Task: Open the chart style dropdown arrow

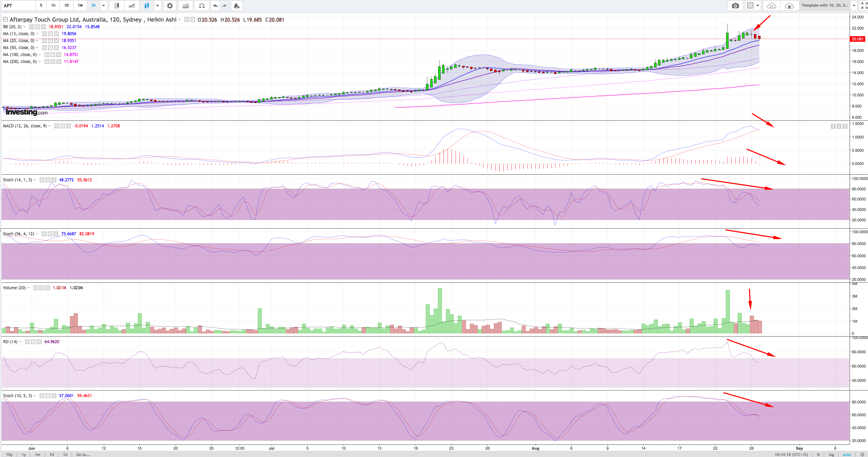Action: click(x=158, y=6)
